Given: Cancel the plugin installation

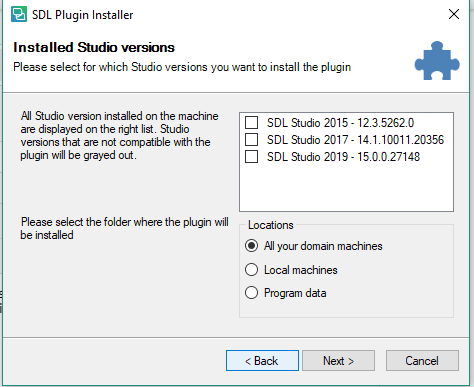Looking at the screenshot, I should 422,360.
